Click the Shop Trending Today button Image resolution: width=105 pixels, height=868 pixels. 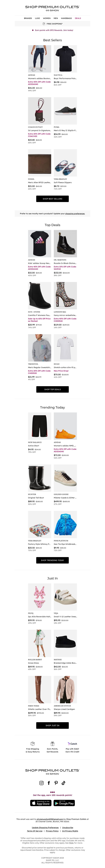52,560
